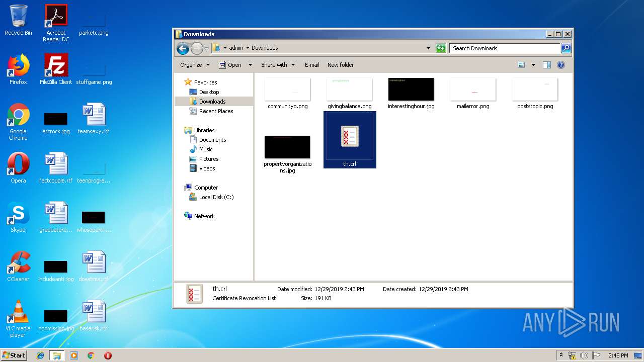Click the taskbar clock 2:45 PM
The height and width of the screenshot is (362, 644).
tap(618, 355)
